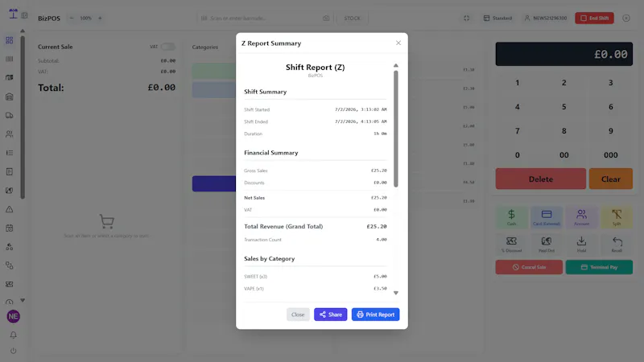Click the Paid Out button

547,245
